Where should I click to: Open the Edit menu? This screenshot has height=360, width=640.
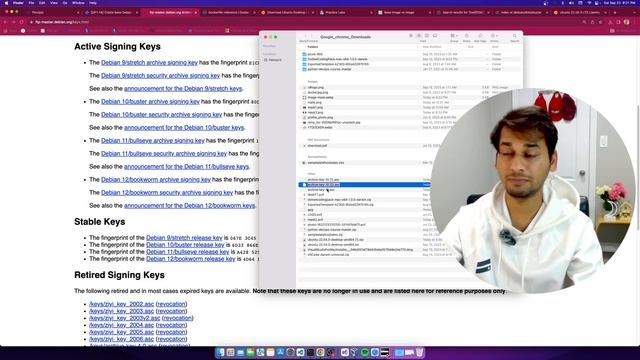tap(42, 3)
